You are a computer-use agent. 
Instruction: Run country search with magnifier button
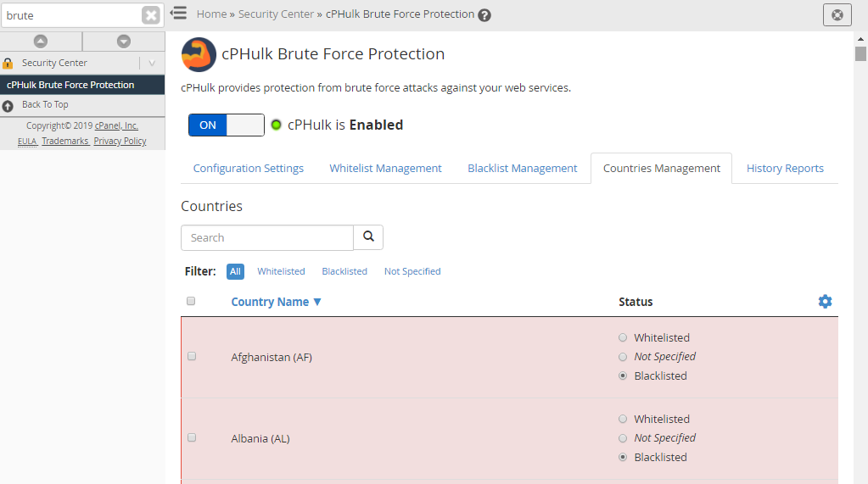coord(369,237)
